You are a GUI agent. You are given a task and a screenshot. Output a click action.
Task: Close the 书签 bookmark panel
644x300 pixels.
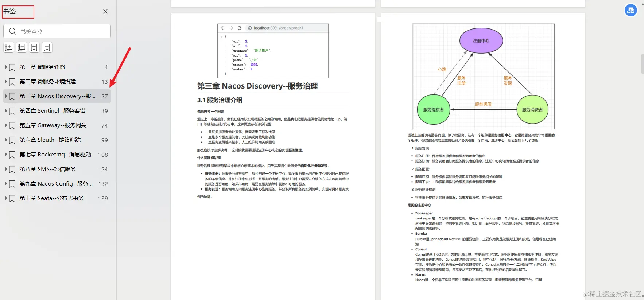[105, 11]
